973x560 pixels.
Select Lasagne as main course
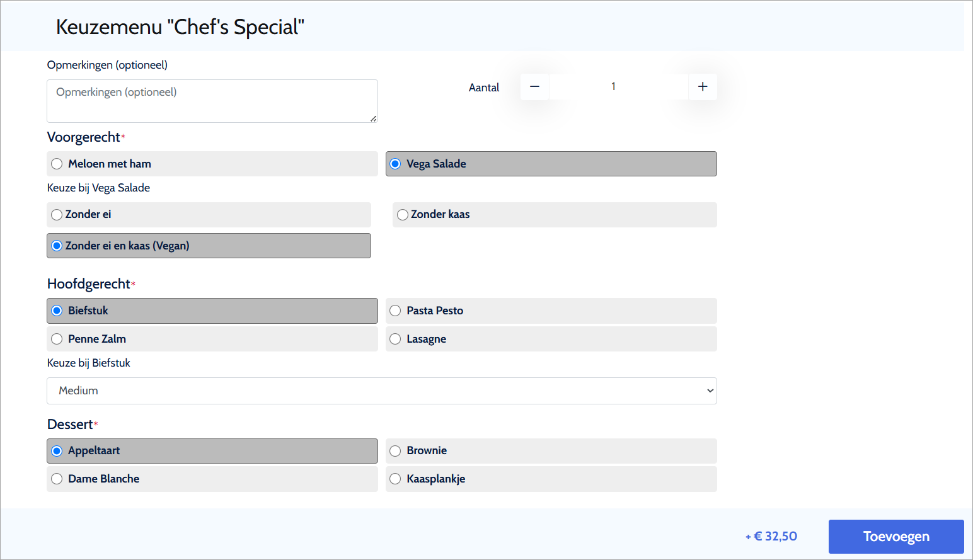[551, 339]
